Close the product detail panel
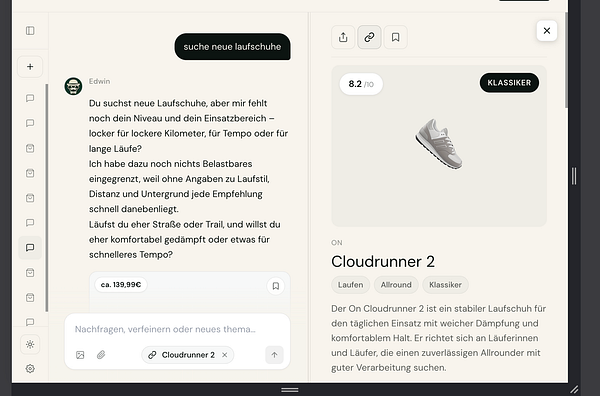Screen dimensions: 600x396 tap(547, 31)
